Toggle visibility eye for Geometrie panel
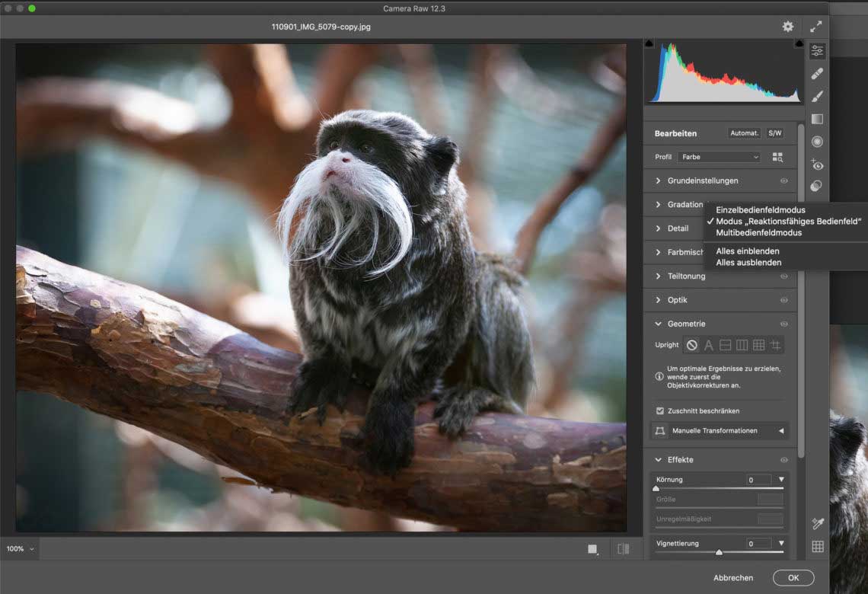The height and width of the screenshot is (594, 868). (x=783, y=324)
